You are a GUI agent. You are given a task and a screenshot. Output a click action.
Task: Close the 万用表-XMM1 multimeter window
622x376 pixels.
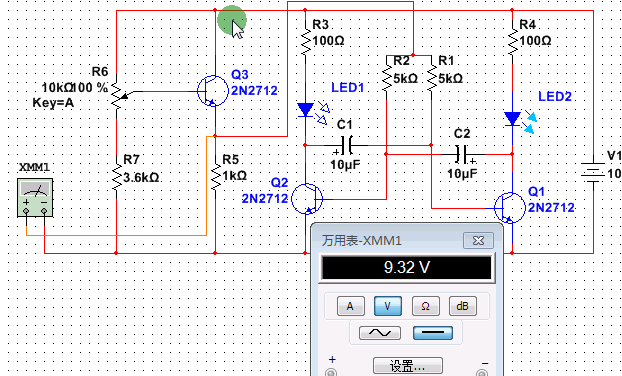pyautogui.click(x=478, y=240)
